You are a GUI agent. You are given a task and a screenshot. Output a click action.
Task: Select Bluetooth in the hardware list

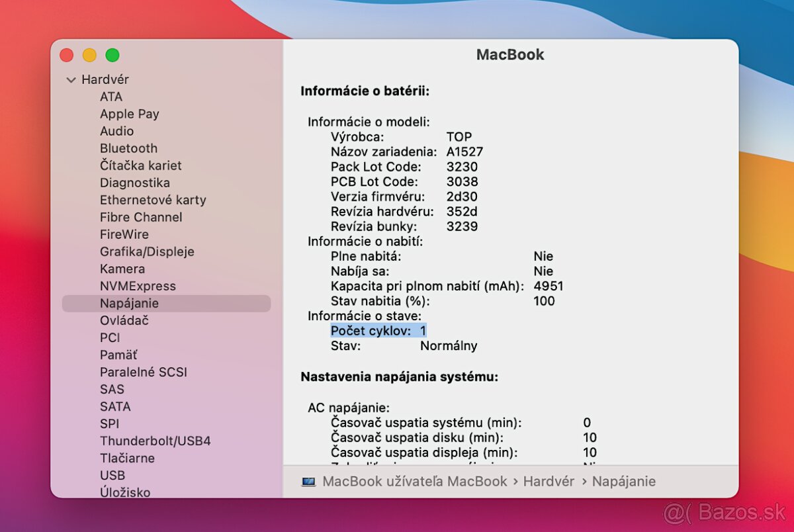coord(128,148)
